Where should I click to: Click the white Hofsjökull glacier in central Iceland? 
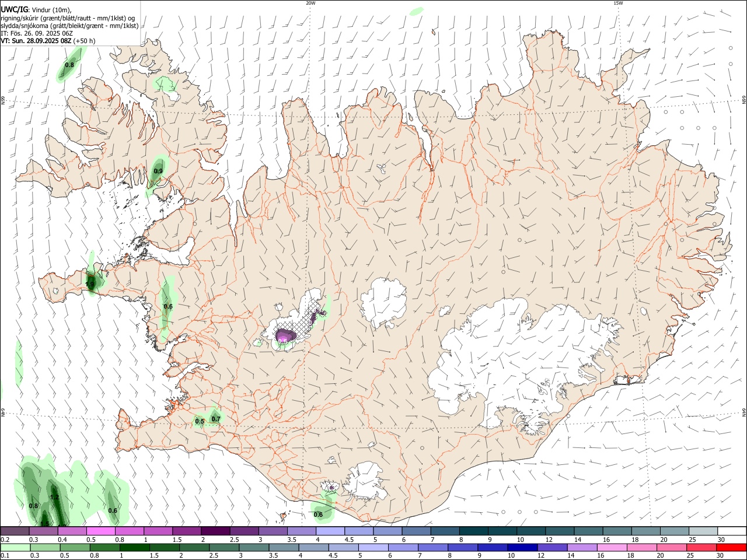coord(383,302)
